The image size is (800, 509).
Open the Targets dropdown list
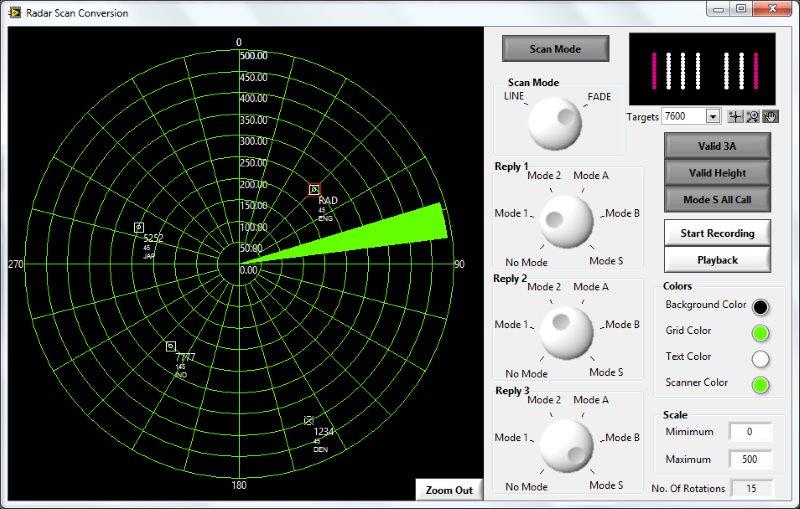713,117
